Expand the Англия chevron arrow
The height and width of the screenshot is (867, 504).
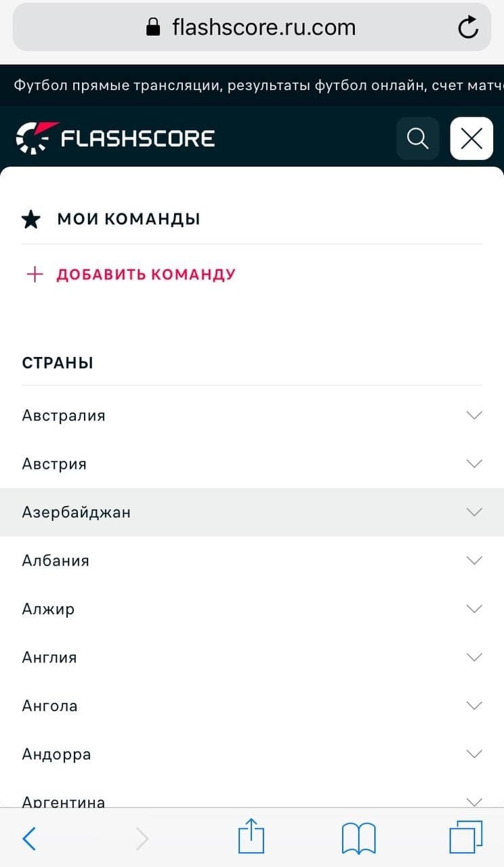(474, 657)
